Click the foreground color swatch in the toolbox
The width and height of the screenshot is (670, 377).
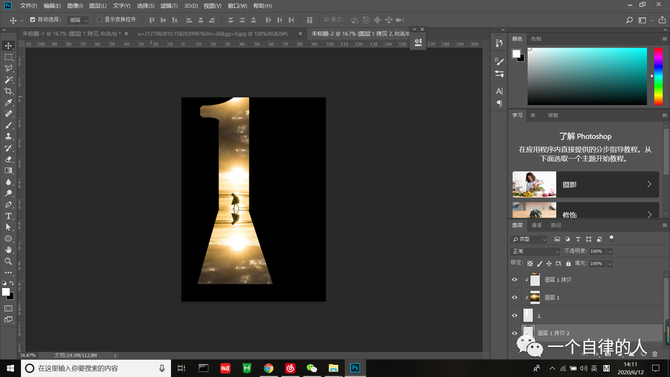pyautogui.click(x=6, y=292)
